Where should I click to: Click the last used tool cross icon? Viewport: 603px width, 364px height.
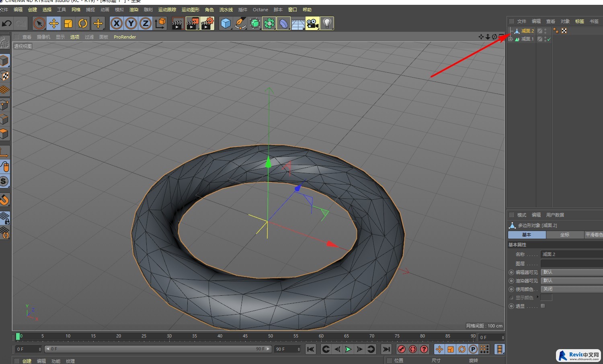tap(98, 24)
